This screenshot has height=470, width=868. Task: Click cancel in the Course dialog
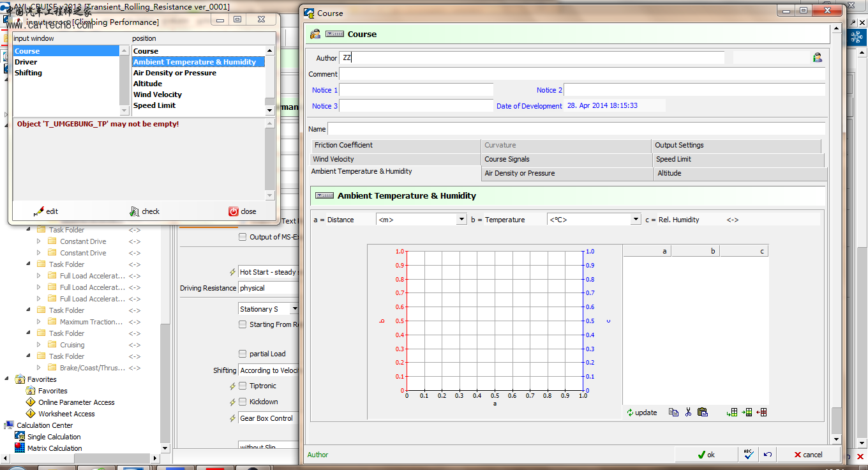808,455
